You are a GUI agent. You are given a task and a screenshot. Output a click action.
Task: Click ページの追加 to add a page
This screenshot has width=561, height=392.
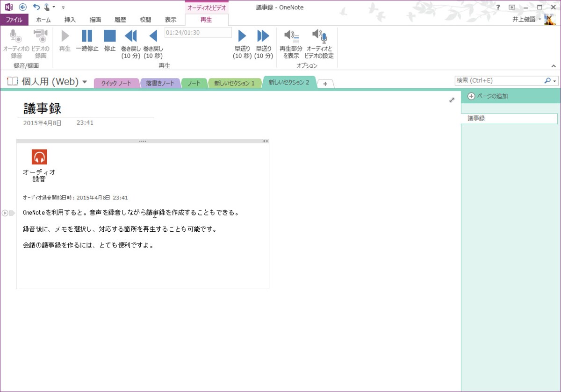coord(488,96)
